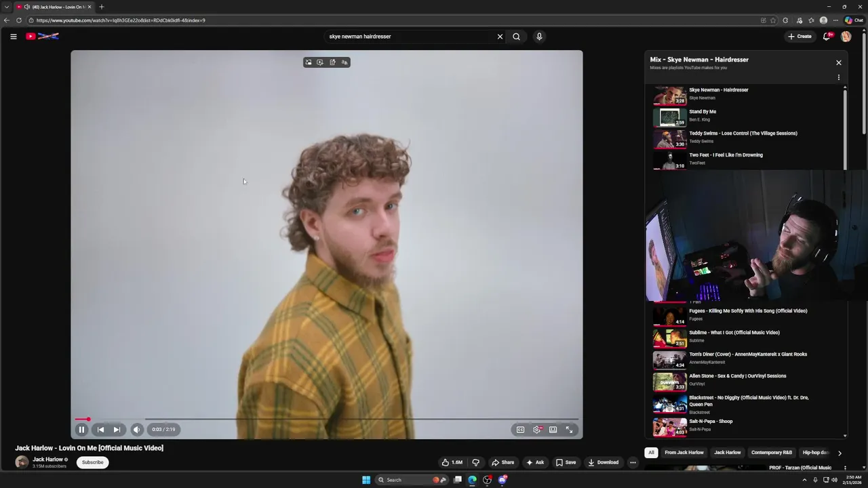
Task: Like the video with thumbs up
Action: [x=452, y=462]
